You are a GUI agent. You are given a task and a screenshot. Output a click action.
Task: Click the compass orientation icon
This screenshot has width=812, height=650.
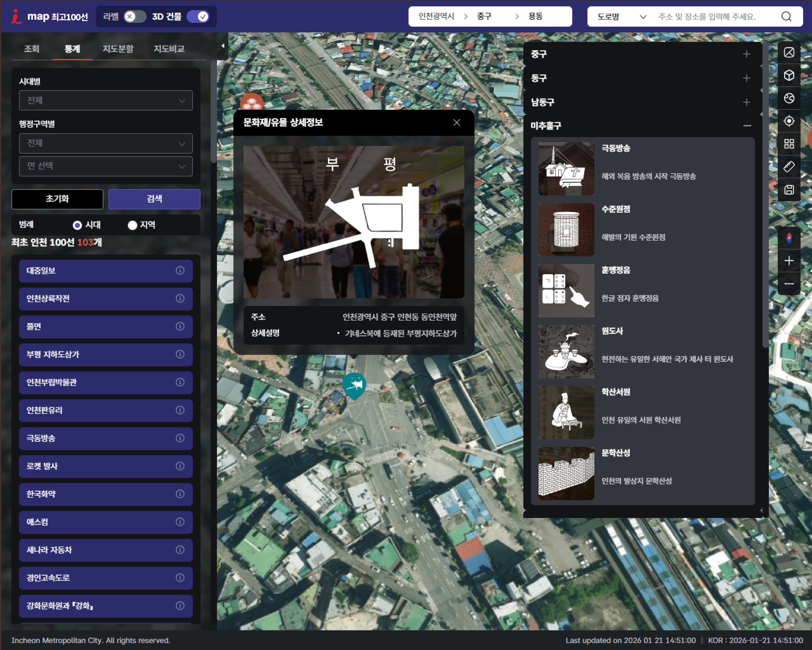tap(789, 238)
